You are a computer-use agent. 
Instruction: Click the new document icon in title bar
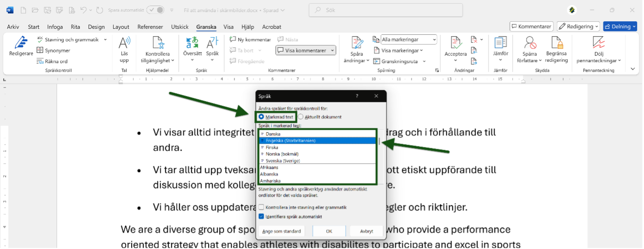pyautogui.click(x=23, y=10)
